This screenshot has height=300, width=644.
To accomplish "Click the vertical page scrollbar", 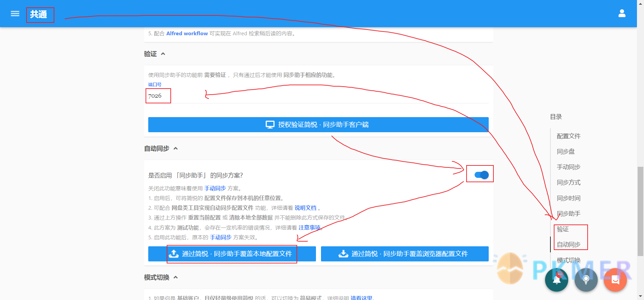I will point(640,211).
